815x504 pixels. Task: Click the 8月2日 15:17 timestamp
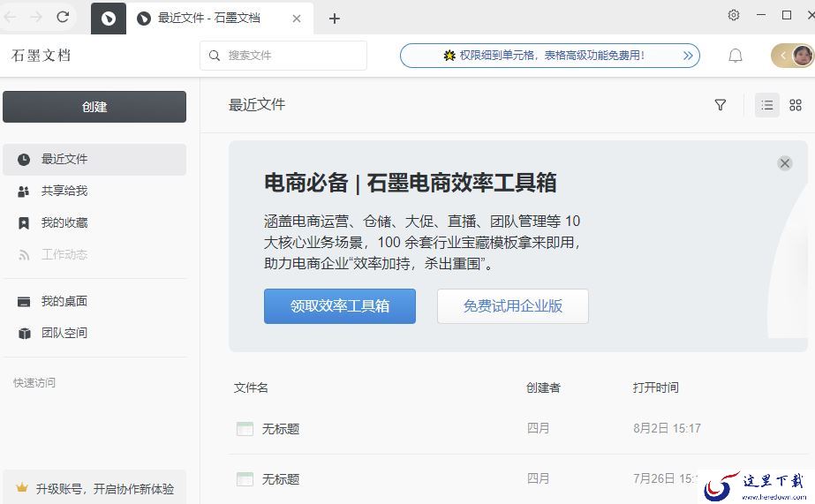(x=667, y=428)
